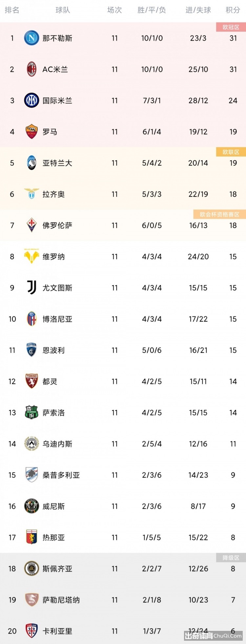This screenshot has width=246, height=644.
Task: Click the AC Milan club logo
Action: [32, 69]
